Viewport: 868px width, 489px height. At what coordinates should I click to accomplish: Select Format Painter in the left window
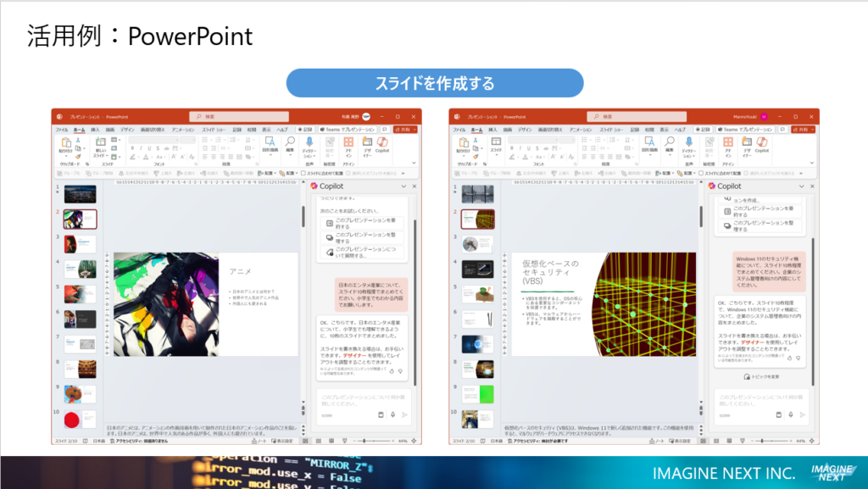[78, 157]
